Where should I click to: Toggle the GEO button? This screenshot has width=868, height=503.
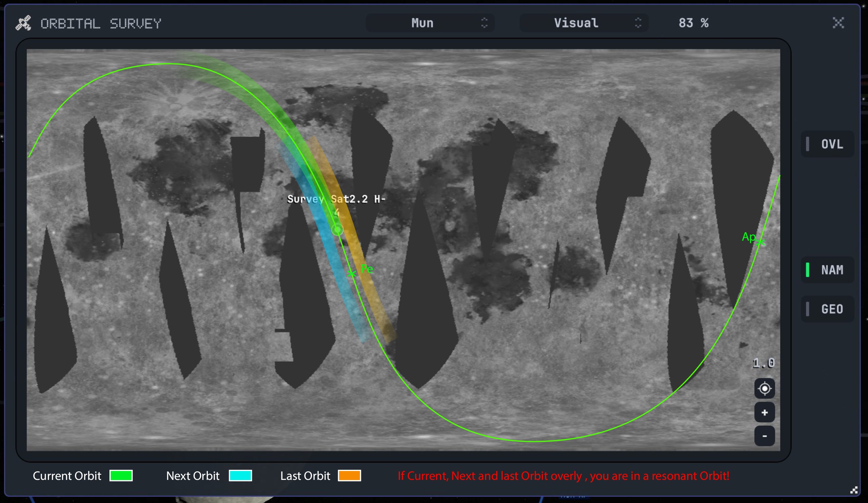[827, 309]
